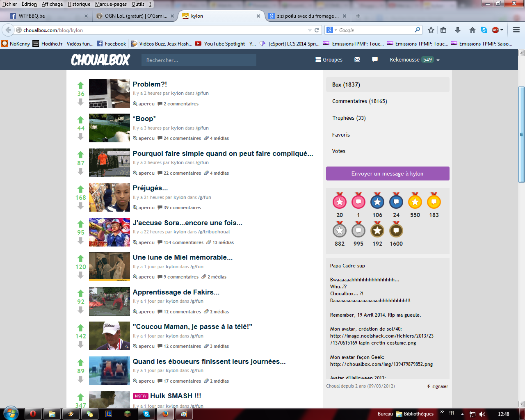Click the Firefox home icon
The width and height of the screenshot is (525, 420).
click(472, 30)
